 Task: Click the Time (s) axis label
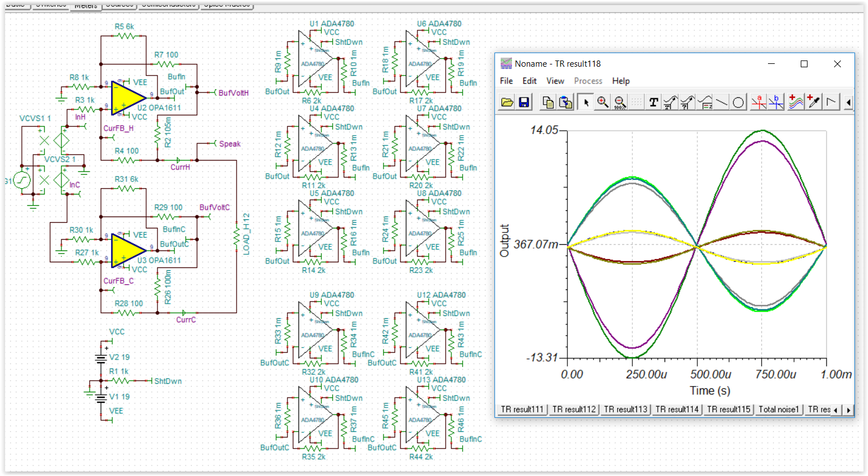click(710, 391)
